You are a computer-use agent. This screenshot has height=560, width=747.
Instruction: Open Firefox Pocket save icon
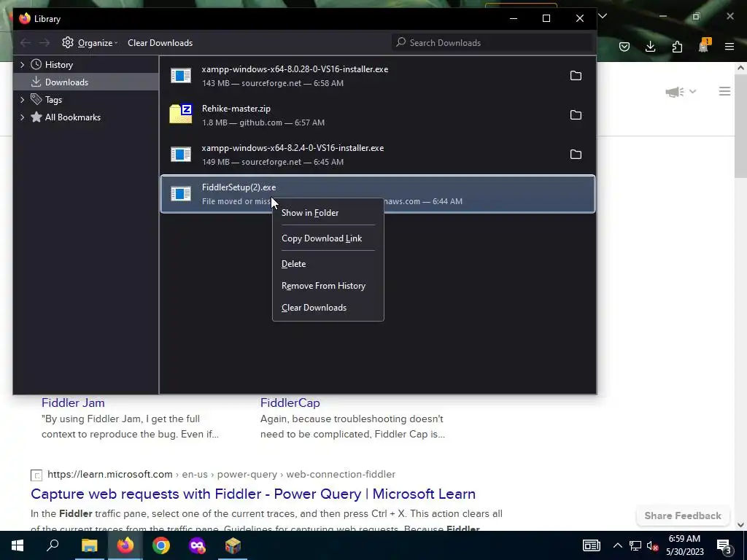point(624,46)
